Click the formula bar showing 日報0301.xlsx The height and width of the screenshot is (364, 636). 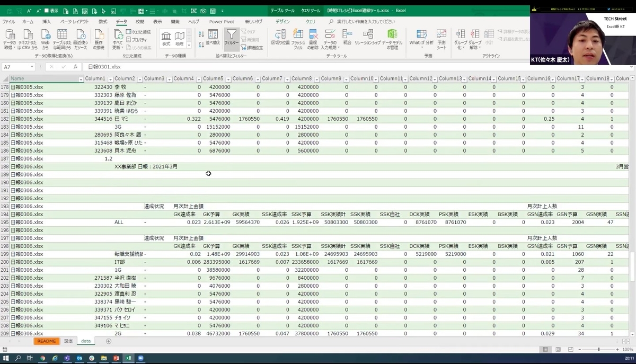click(x=358, y=67)
